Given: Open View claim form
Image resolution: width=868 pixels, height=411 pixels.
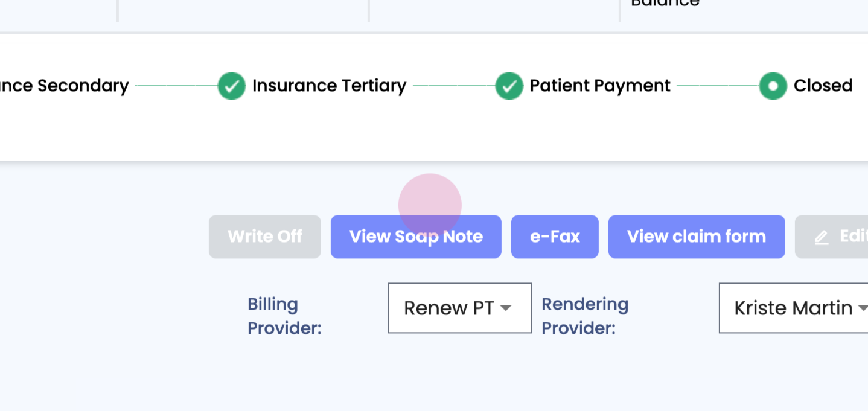Looking at the screenshot, I should coord(696,237).
